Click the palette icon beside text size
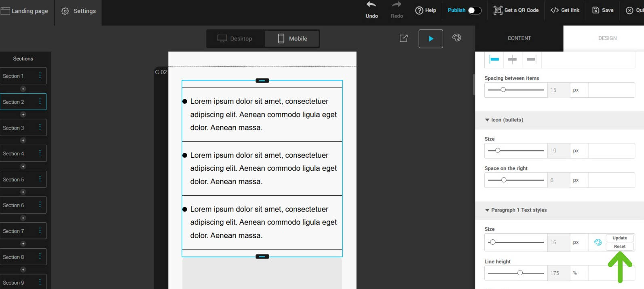 pos(598,242)
